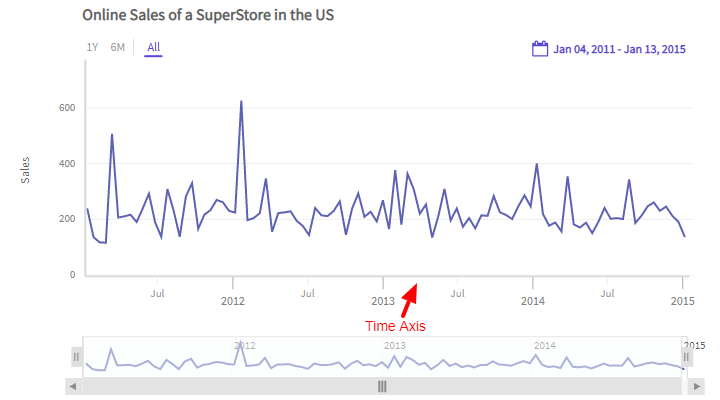Grab the left navigator selection handle
Screen dimensions: 720x400
[76, 357]
